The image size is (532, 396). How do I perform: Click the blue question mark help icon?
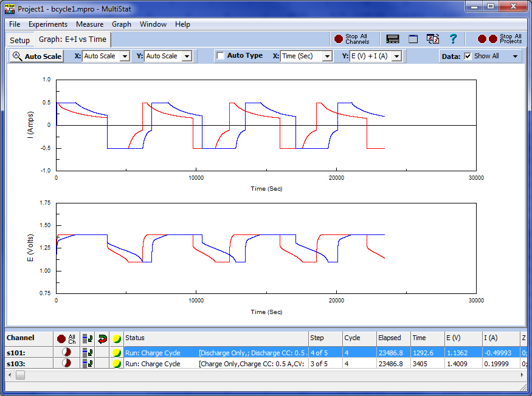click(452, 39)
